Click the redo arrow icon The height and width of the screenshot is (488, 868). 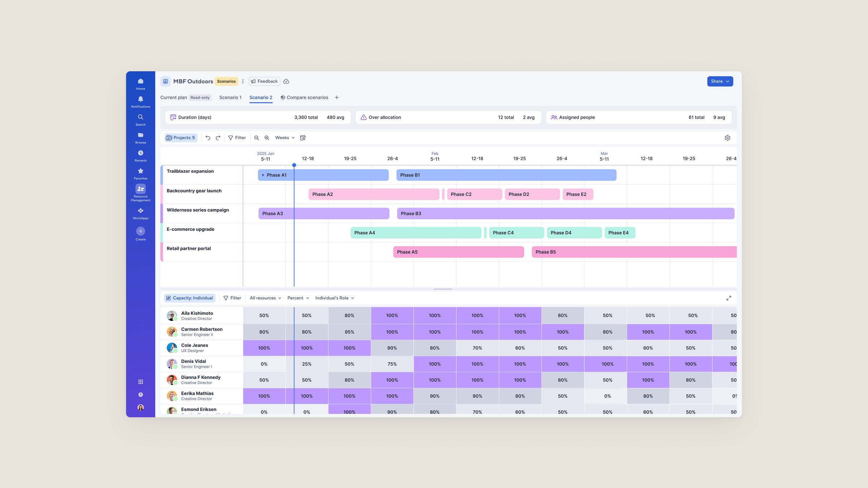point(218,138)
